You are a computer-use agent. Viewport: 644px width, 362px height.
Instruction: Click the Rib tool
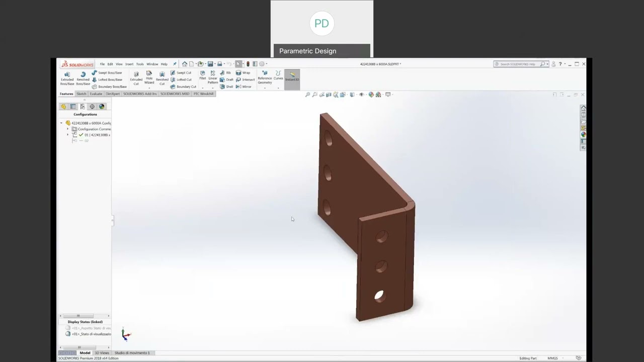[225, 73]
